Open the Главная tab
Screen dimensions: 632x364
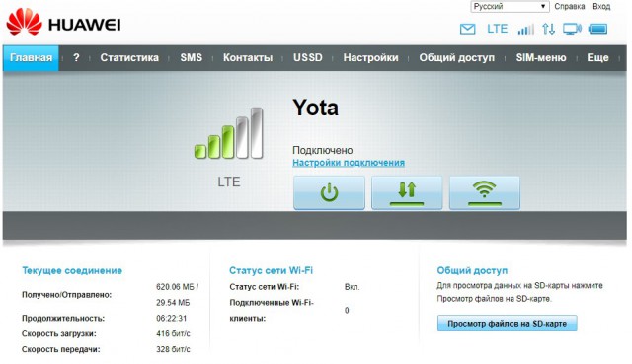(31, 57)
